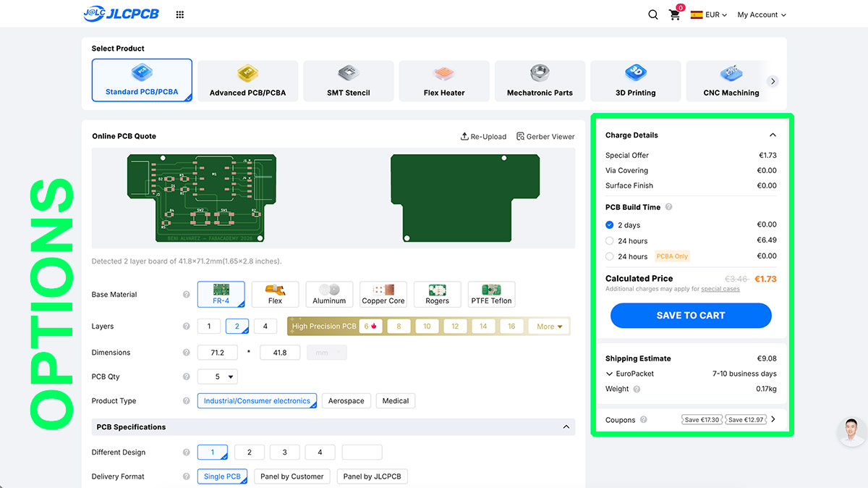Select 8 layers option
868x488 pixels.
tap(399, 327)
